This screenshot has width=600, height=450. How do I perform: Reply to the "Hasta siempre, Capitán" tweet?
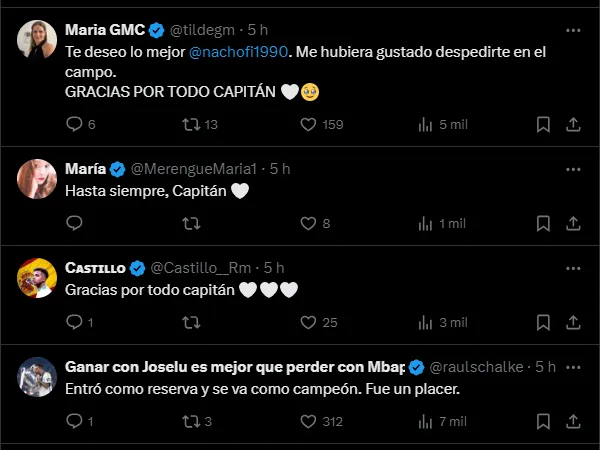click(x=73, y=224)
